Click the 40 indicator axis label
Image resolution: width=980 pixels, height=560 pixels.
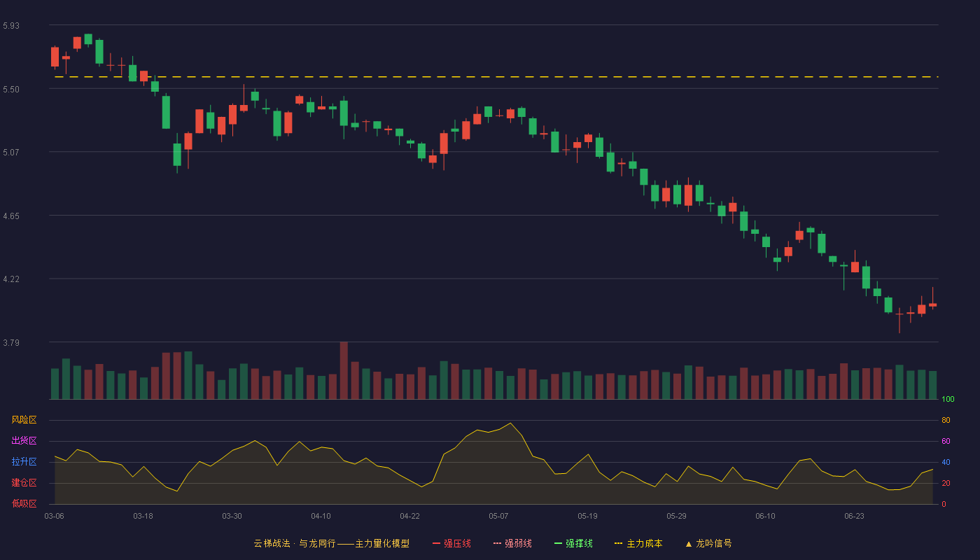click(946, 462)
